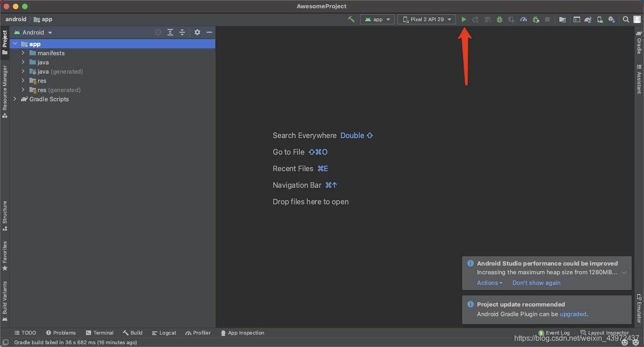The image size is (644, 347).
Task: Toggle tool window quick access icon
Action: 6,342
